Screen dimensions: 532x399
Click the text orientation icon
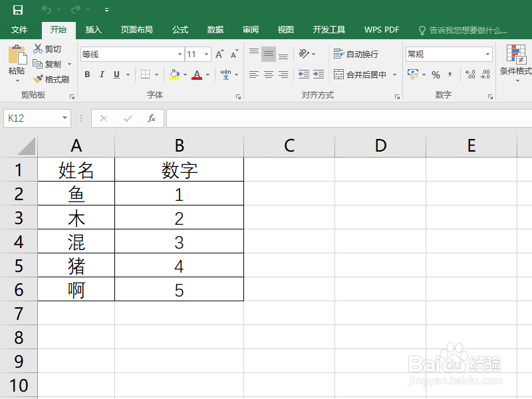pos(304,54)
